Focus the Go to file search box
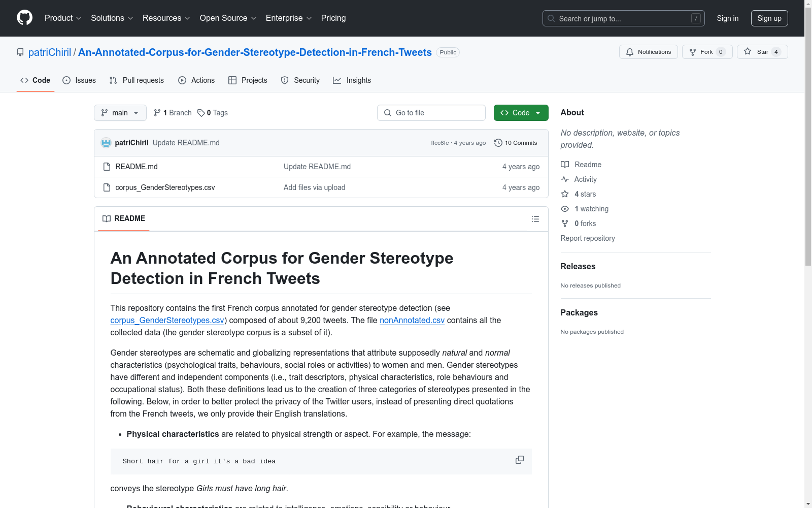This screenshot has height=508, width=812. coord(431,113)
